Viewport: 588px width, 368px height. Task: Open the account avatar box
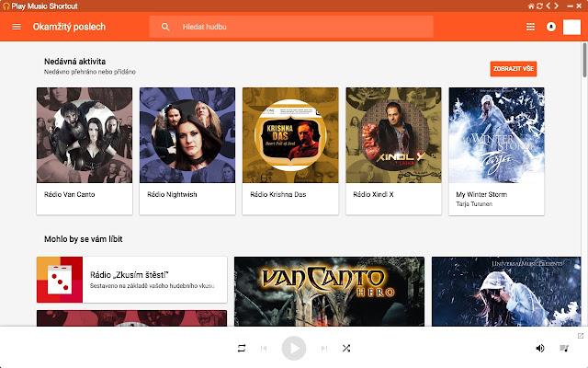[x=571, y=27]
